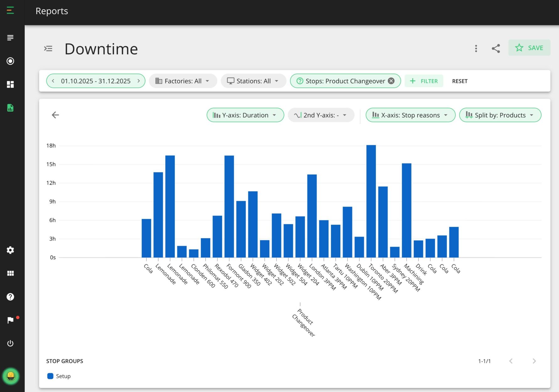
Task: Select the dashboard icon in the sidebar
Action: [x=10, y=84]
